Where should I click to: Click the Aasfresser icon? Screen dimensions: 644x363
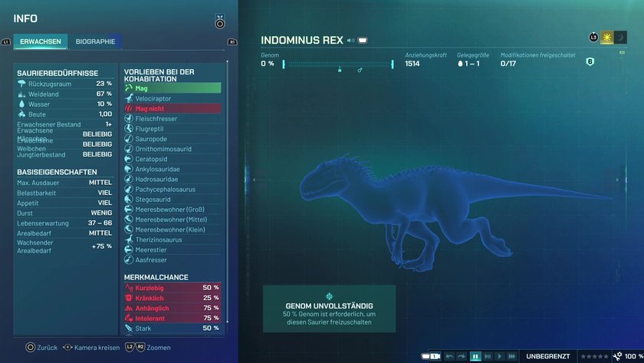(129, 259)
